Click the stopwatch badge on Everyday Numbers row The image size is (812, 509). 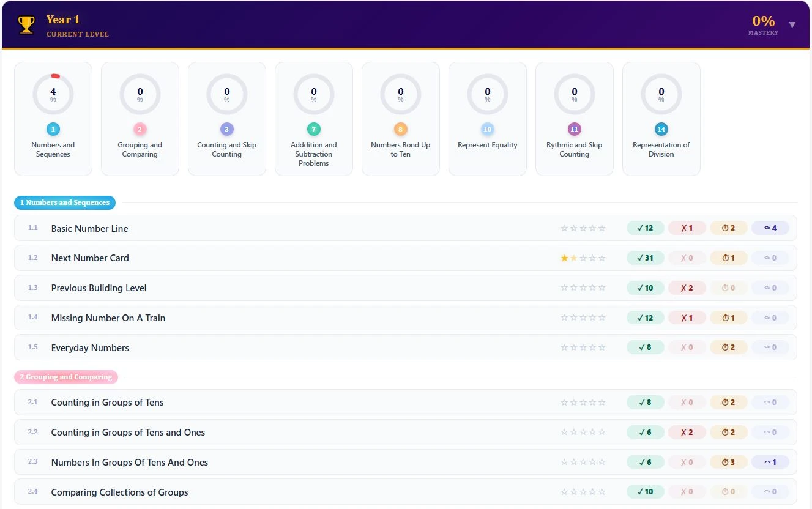tap(728, 347)
